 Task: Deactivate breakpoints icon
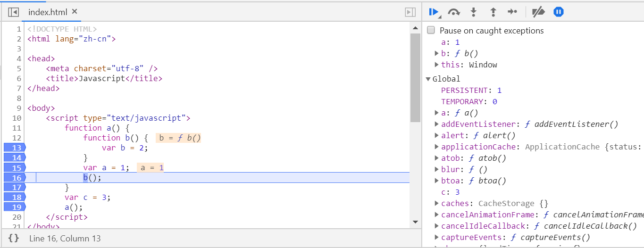click(538, 12)
